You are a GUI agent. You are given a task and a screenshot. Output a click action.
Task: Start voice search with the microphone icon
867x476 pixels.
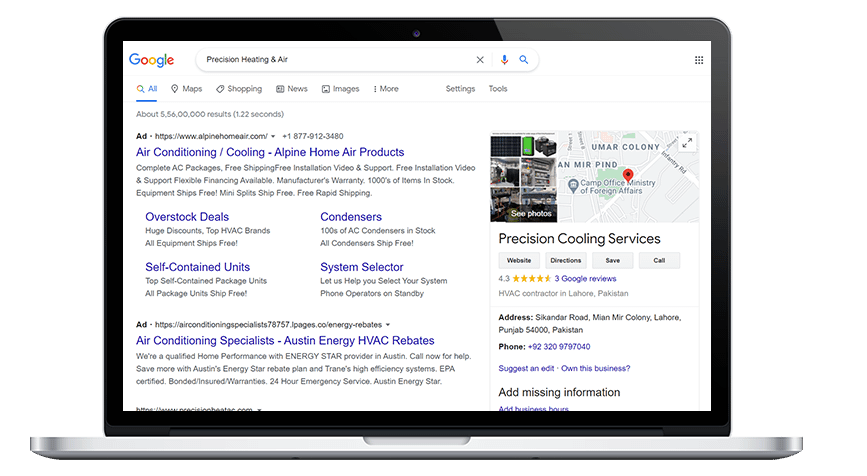tap(504, 60)
